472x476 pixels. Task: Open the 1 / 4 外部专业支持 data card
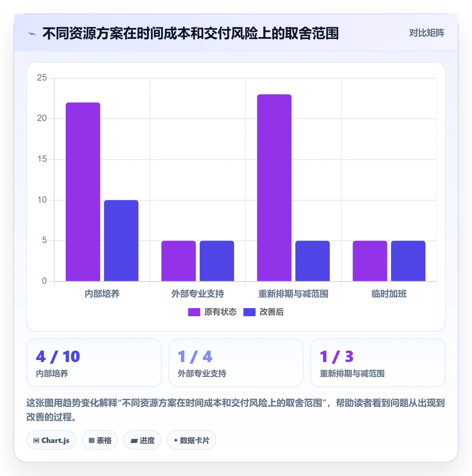236,363
